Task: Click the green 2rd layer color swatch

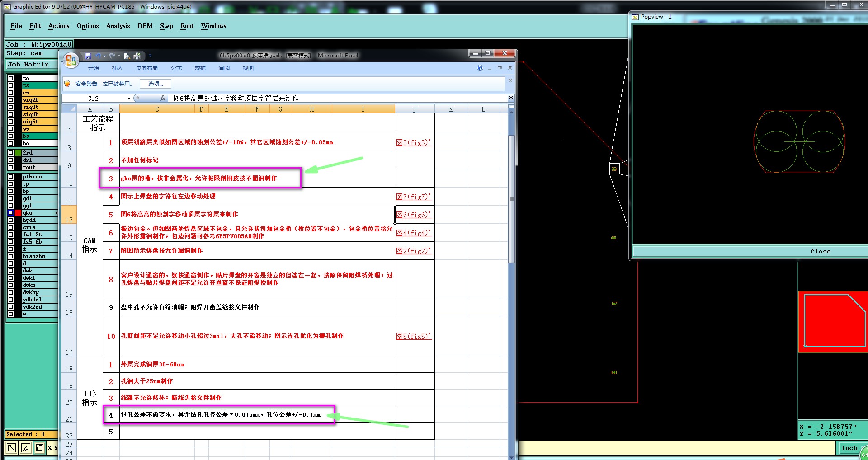Action: coord(18,153)
